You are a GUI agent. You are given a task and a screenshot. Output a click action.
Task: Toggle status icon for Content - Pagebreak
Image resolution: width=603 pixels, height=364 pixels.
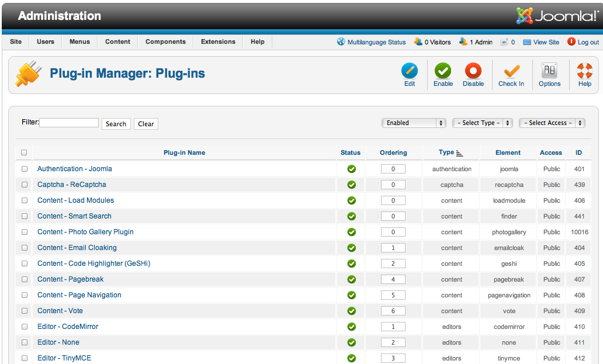click(x=351, y=279)
